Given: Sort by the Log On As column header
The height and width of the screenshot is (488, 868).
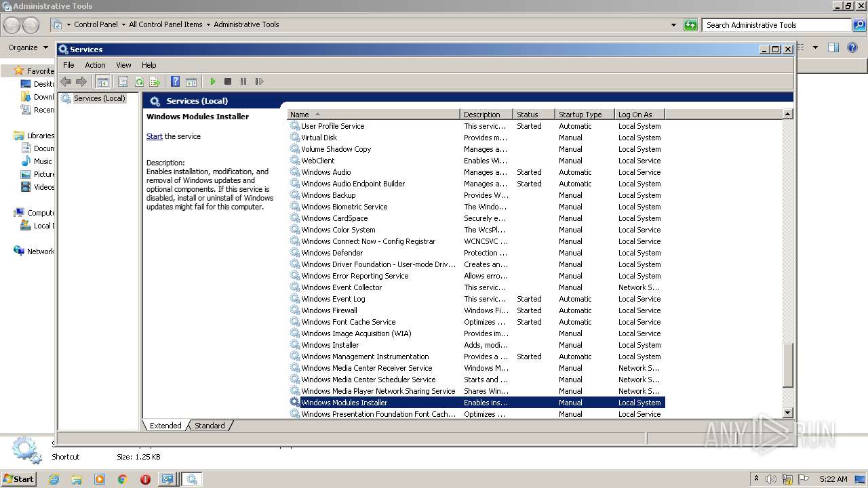Looking at the screenshot, I should tap(639, 115).
